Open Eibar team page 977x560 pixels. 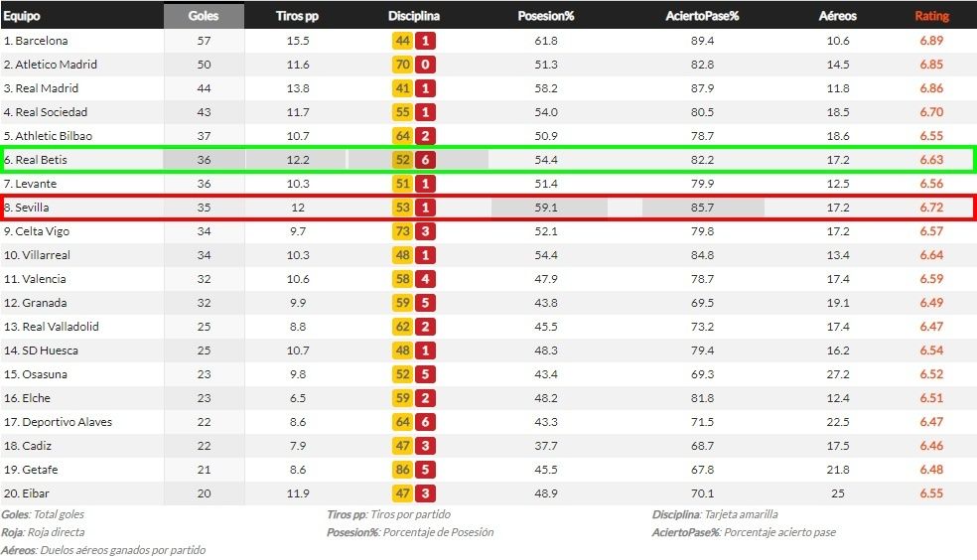coord(32,493)
